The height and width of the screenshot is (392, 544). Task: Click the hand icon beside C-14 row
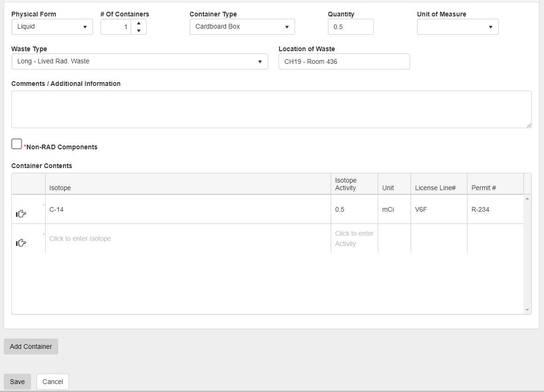(21, 214)
